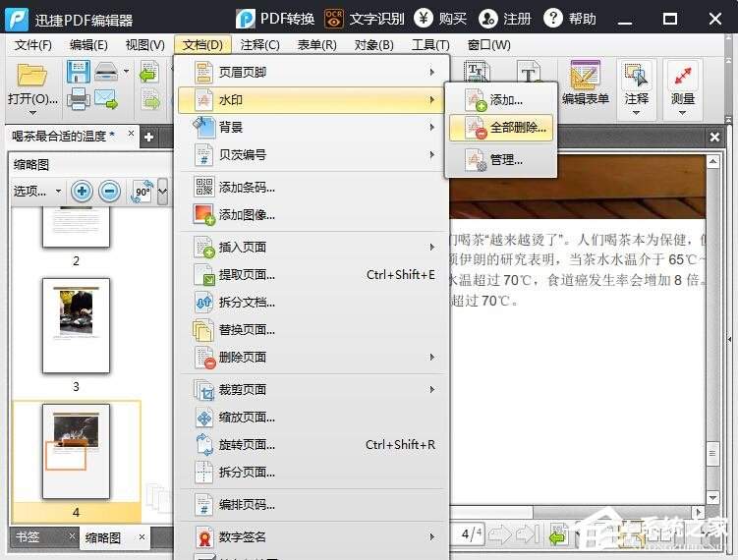This screenshot has height=560, width=738.
Task: Click vertical scrollbar down arrow
Action: coord(713,497)
